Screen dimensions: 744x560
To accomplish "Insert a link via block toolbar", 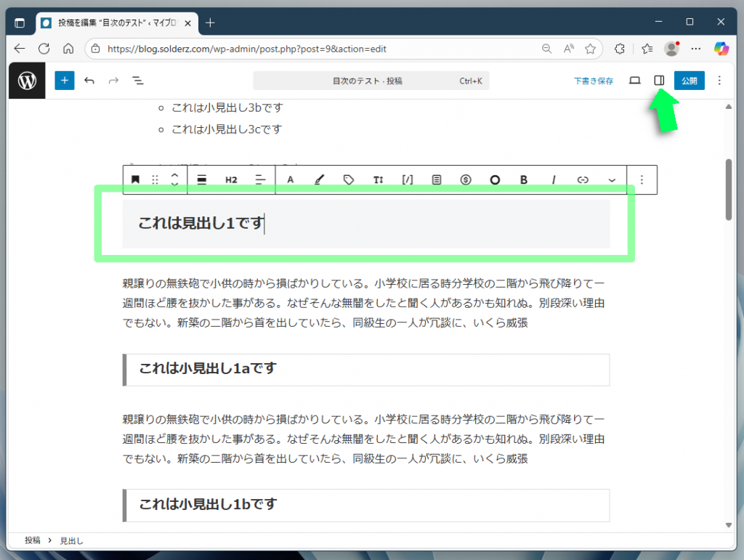I will 583,179.
